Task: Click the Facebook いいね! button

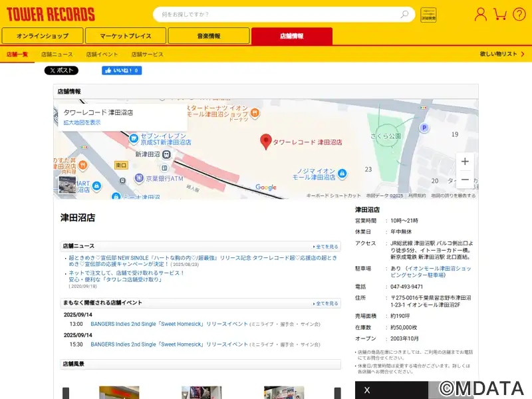Action: [122, 70]
